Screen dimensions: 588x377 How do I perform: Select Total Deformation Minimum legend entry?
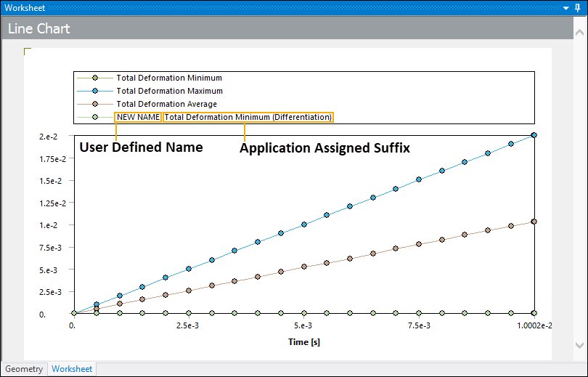pyautogui.click(x=169, y=78)
